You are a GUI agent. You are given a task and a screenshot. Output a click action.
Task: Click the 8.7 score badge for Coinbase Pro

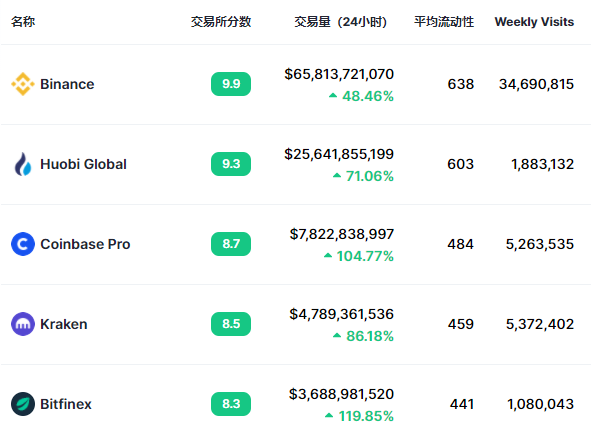pyautogui.click(x=231, y=244)
